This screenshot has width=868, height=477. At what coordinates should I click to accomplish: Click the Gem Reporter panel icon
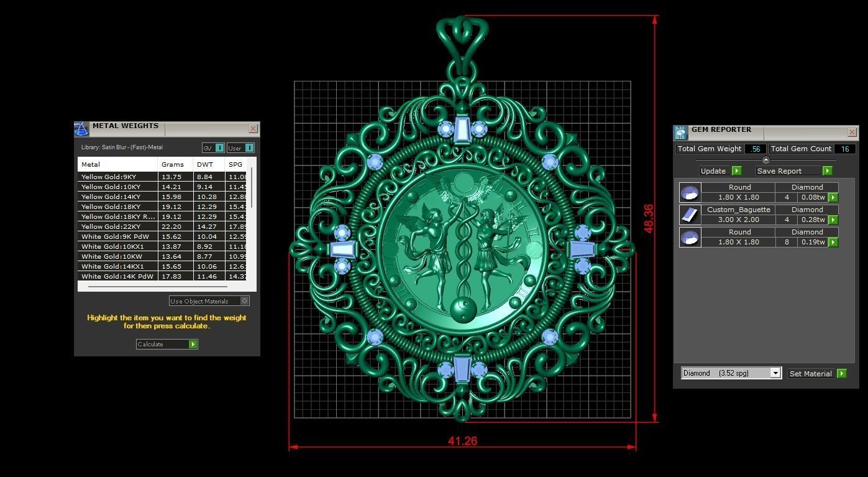pyautogui.click(x=680, y=132)
